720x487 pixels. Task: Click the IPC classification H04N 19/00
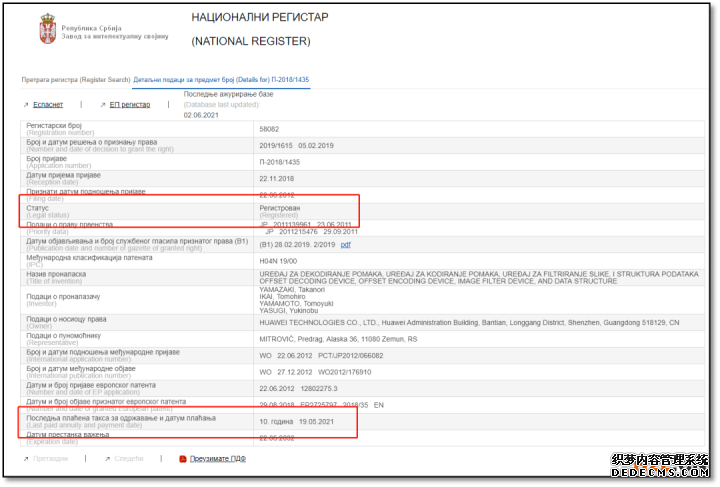[x=280, y=261]
